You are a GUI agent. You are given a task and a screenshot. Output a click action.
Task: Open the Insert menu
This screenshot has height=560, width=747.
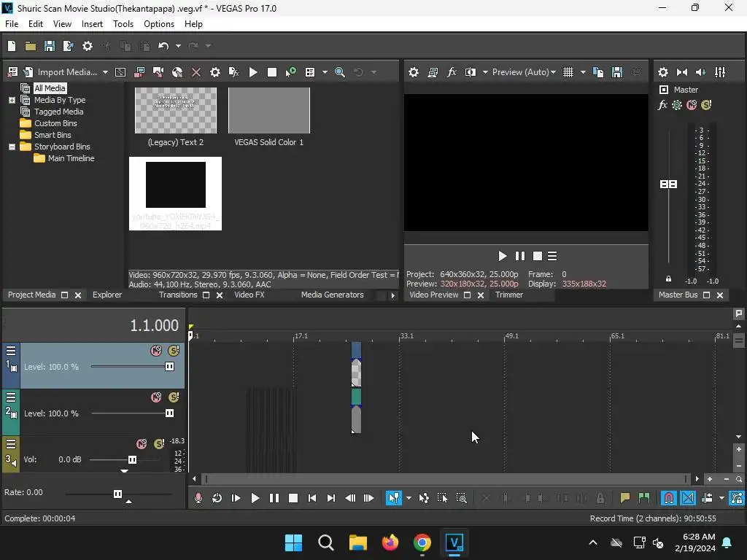click(x=92, y=24)
